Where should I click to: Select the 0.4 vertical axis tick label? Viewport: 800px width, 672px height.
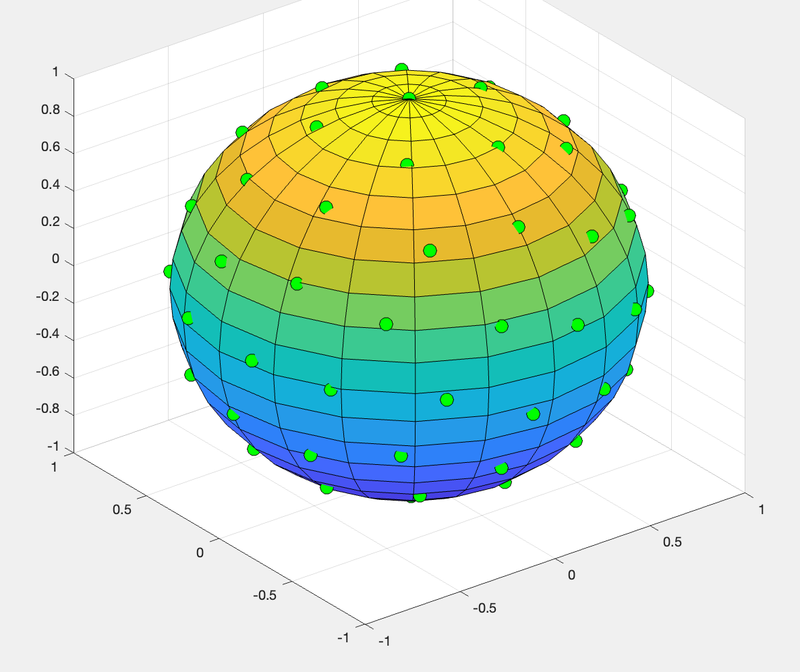51,184
